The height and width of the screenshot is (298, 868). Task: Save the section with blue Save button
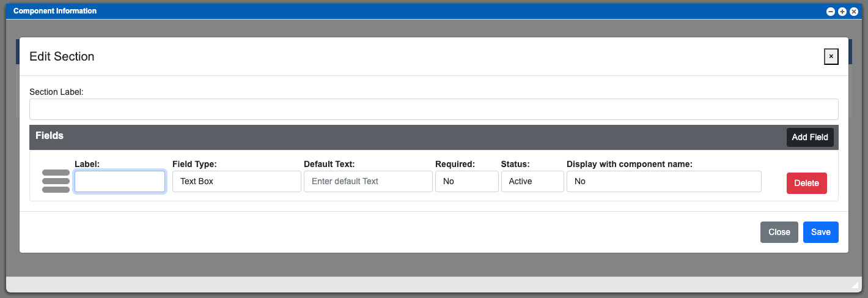(821, 232)
